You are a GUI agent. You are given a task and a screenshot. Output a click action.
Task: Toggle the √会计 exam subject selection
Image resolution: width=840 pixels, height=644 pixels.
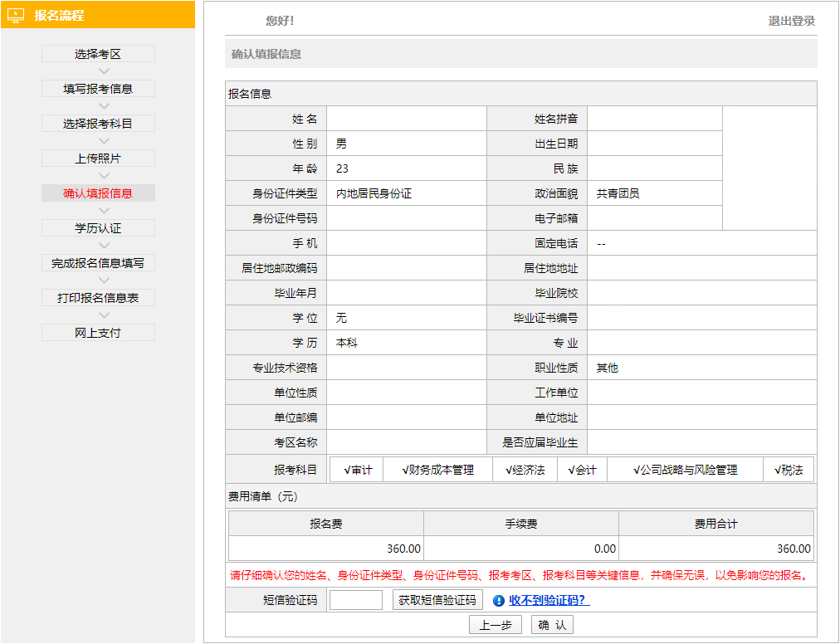(582, 469)
